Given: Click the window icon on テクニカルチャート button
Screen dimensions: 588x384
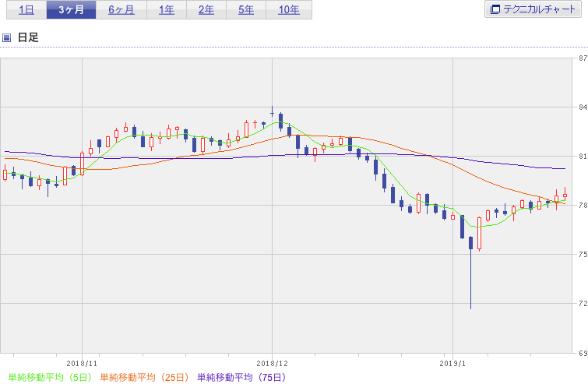Looking at the screenshot, I should click(x=495, y=9).
